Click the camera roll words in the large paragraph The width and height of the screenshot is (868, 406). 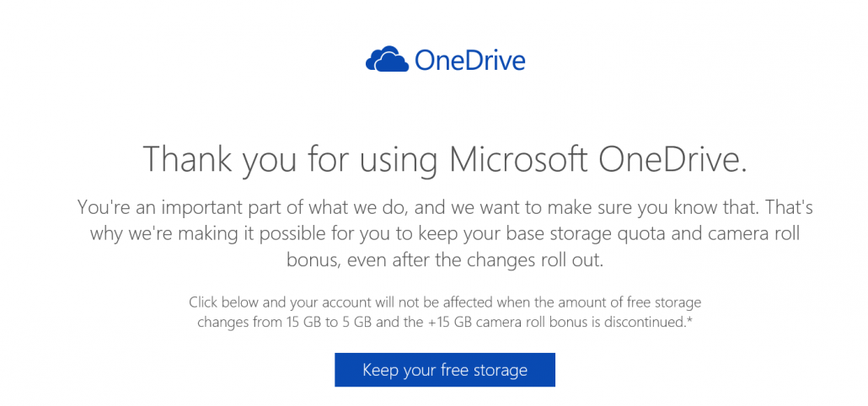tap(754, 233)
